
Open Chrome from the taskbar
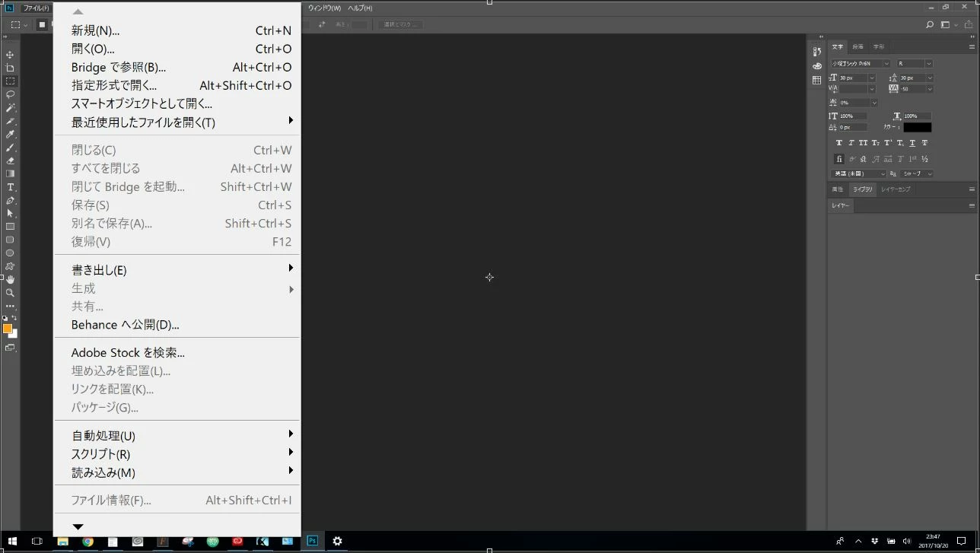[87, 542]
